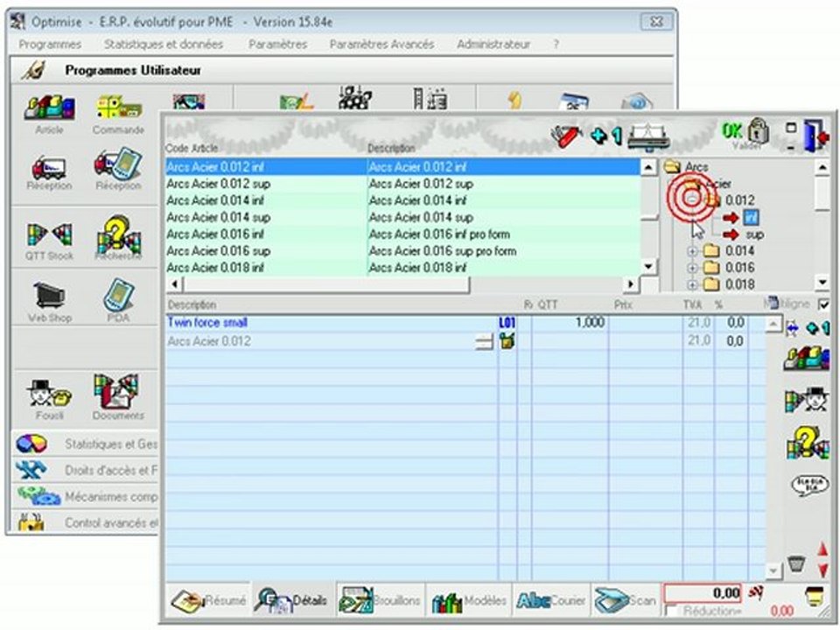Image resolution: width=840 pixels, height=630 pixels.
Task: Click the blue left-right arrows icon beside the detail lines
Action: coord(792,328)
